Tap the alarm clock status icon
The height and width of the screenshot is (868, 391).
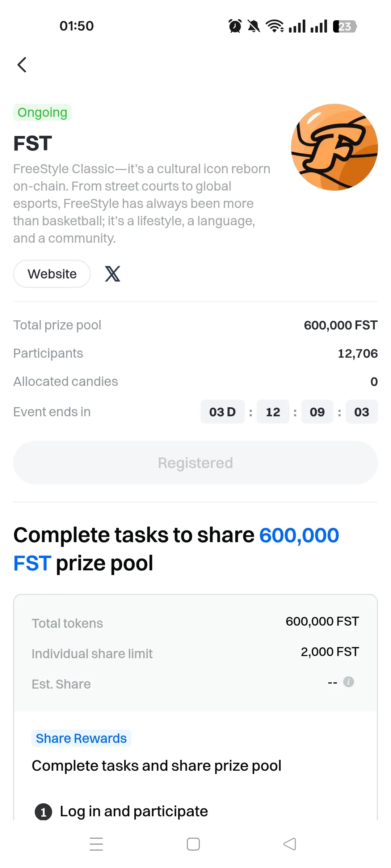click(235, 26)
